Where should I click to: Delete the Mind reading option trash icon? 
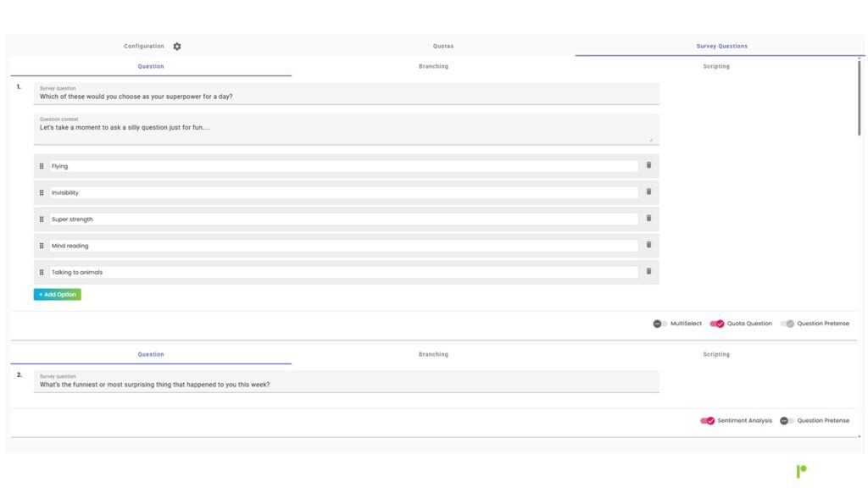pos(648,246)
